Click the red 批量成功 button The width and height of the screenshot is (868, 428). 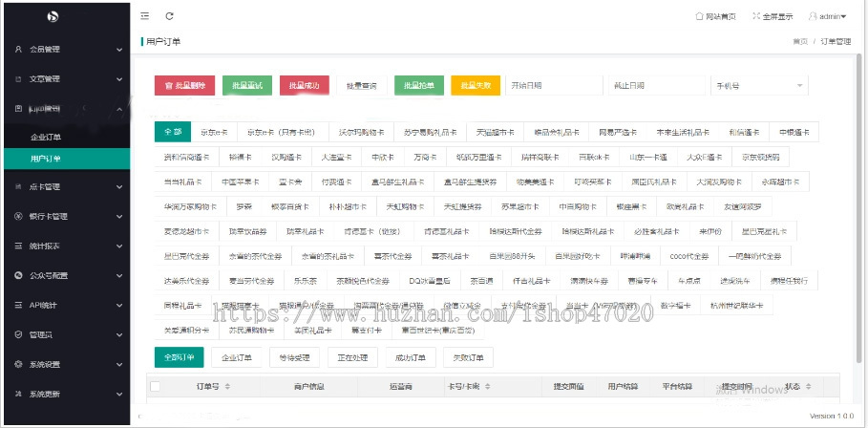pos(305,86)
